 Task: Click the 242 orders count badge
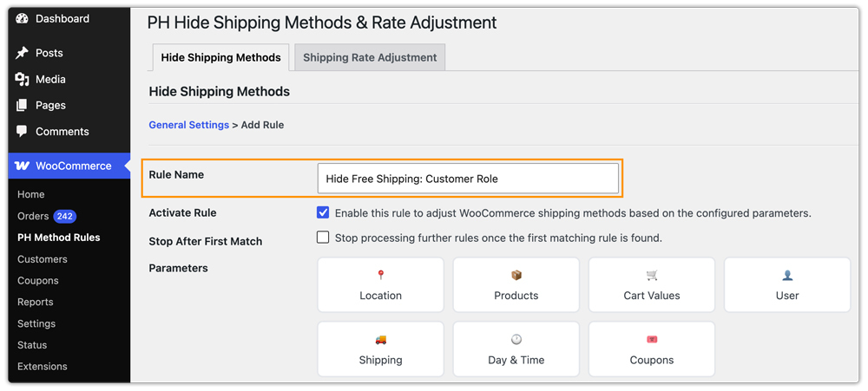pos(65,216)
